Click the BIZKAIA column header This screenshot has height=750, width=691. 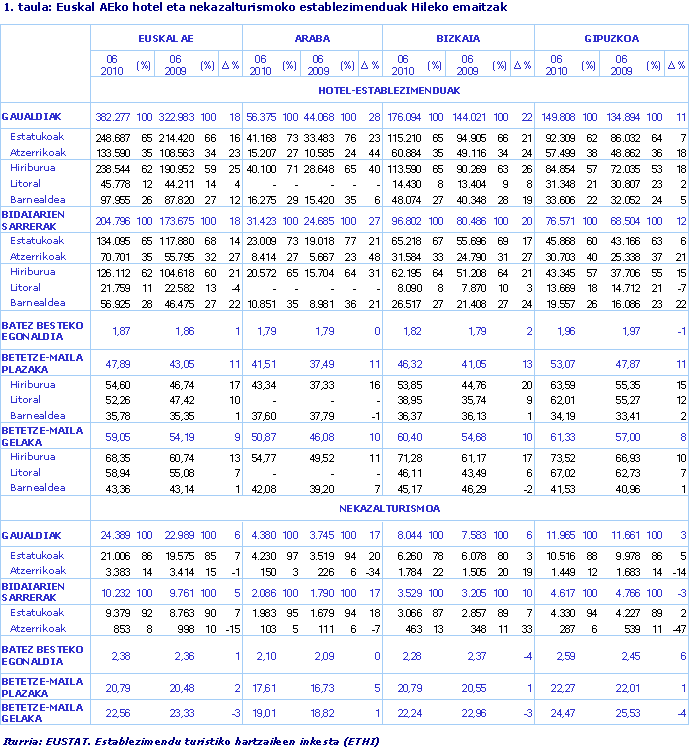458,37
